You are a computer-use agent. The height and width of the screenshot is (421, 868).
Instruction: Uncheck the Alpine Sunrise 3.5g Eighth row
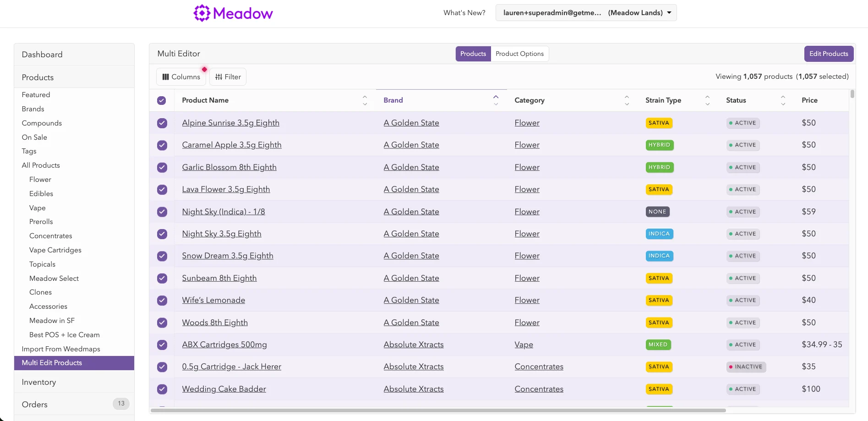pyautogui.click(x=162, y=123)
